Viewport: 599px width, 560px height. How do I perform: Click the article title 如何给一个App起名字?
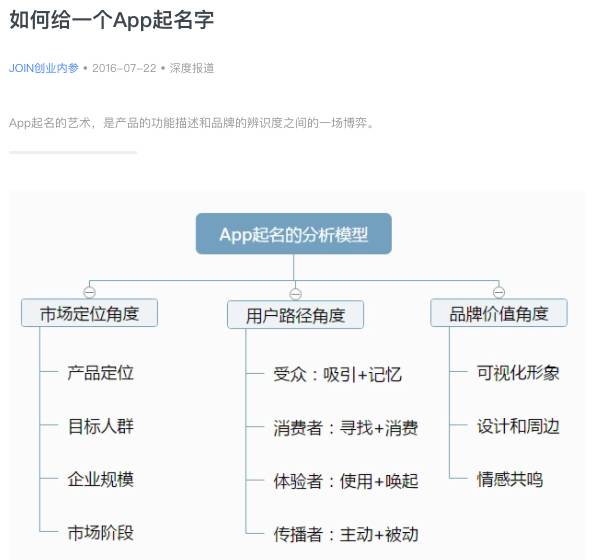[x=111, y=20]
